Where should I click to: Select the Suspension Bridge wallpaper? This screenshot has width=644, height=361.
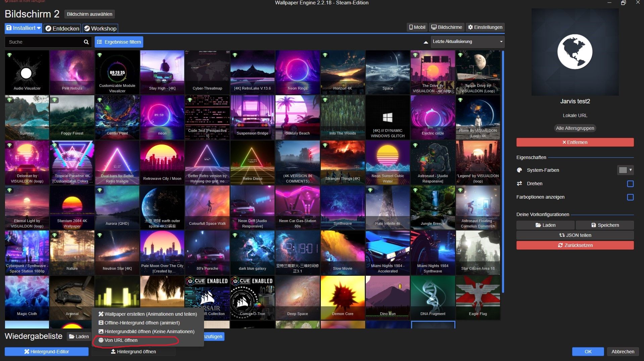252,117
